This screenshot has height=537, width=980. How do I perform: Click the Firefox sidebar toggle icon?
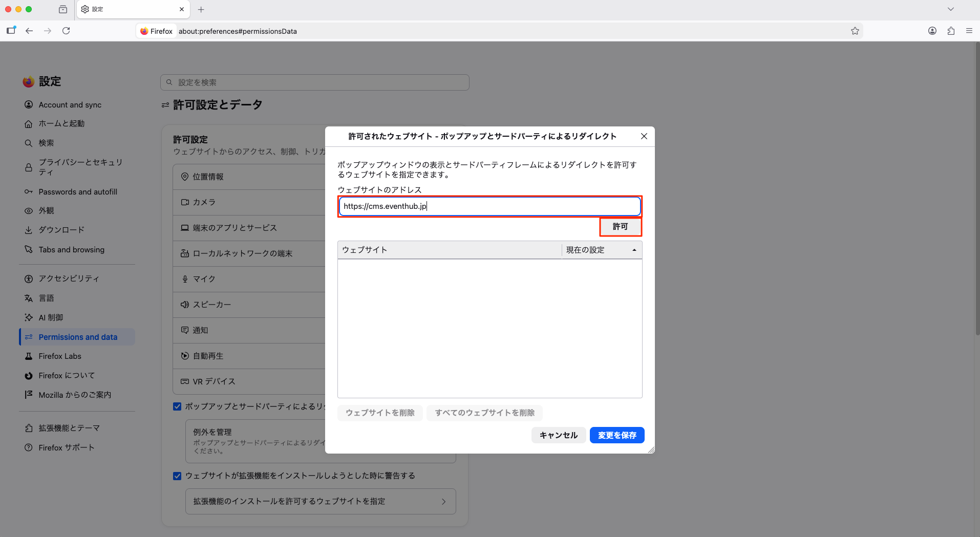tap(11, 31)
